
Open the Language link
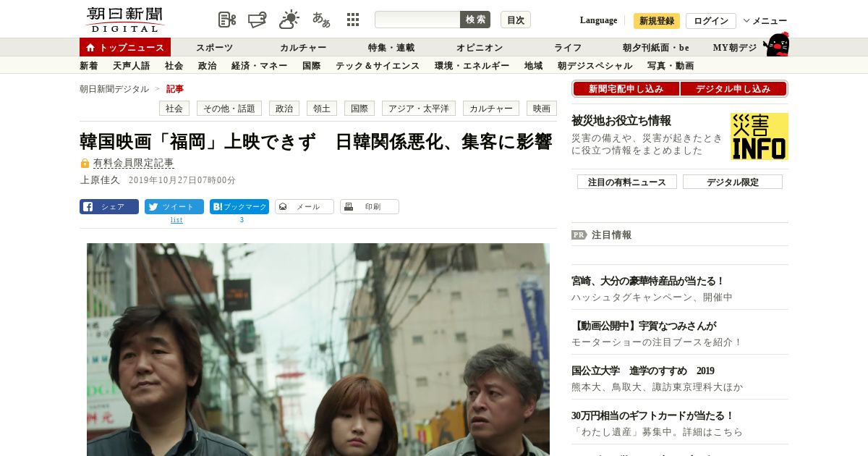[599, 20]
